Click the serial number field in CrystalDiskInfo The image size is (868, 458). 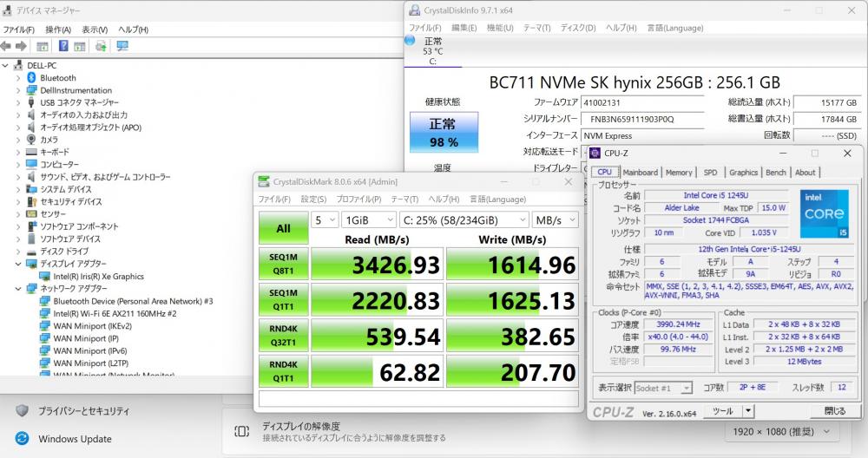[642, 119]
